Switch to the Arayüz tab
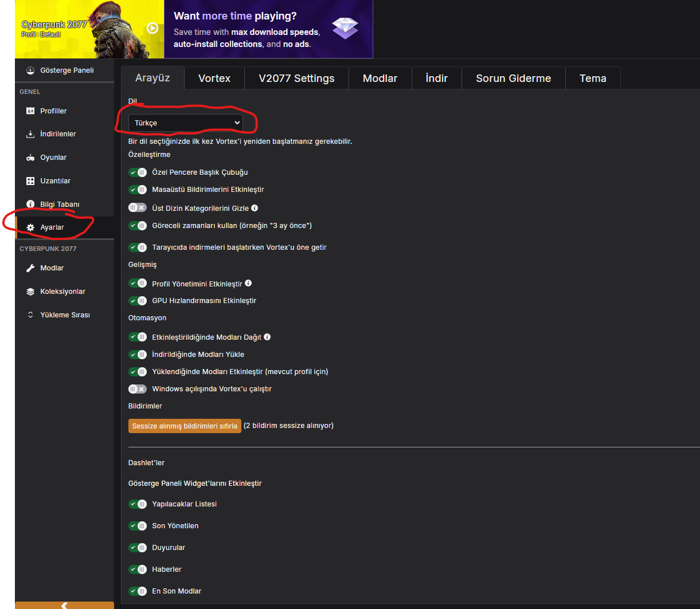This screenshot has width=700, height=609. pyautogui.click(x=152, y=78)
